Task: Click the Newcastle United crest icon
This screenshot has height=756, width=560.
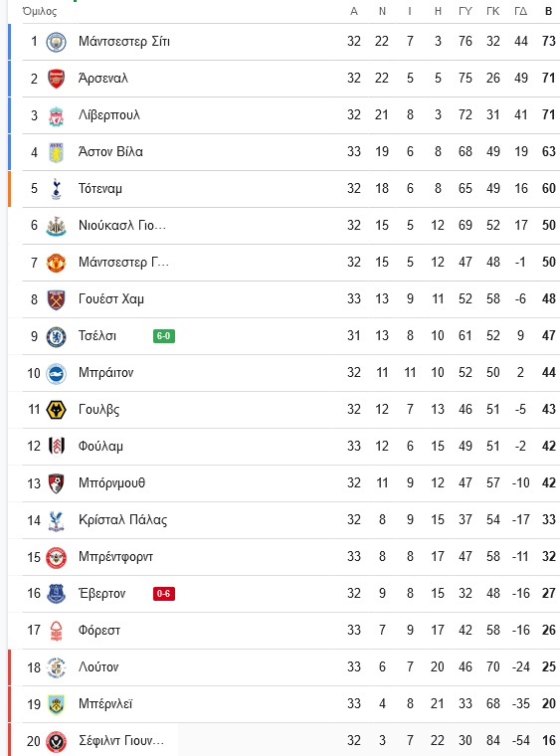Action: tap(56, 226)
